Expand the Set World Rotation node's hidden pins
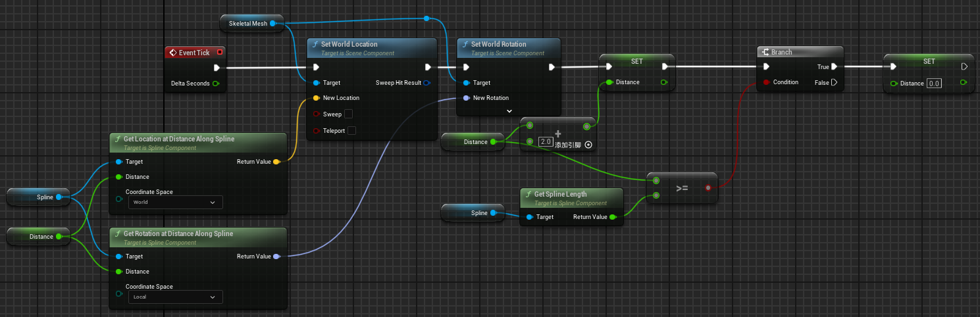 509,111
